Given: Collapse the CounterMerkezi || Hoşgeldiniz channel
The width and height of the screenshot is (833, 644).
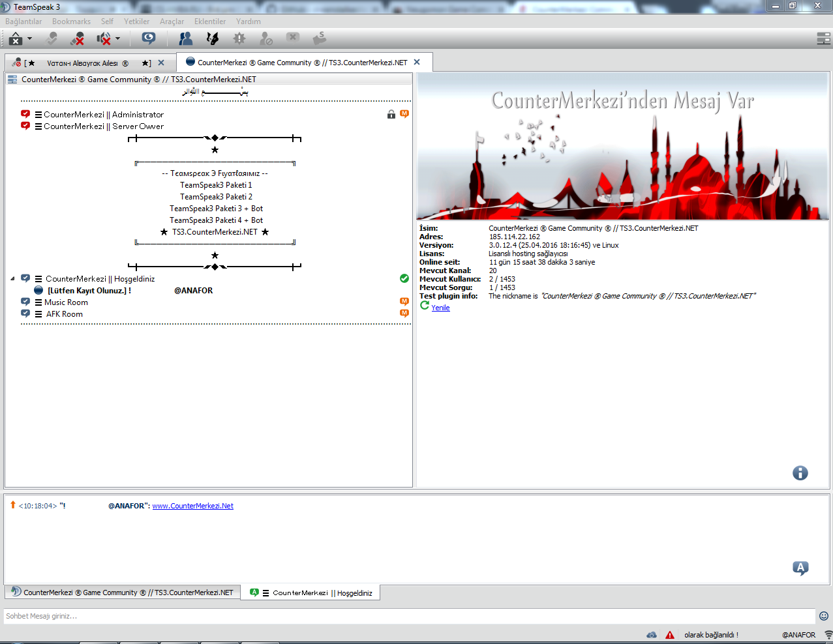Looking at the screenshot, I should click(12, 279).
